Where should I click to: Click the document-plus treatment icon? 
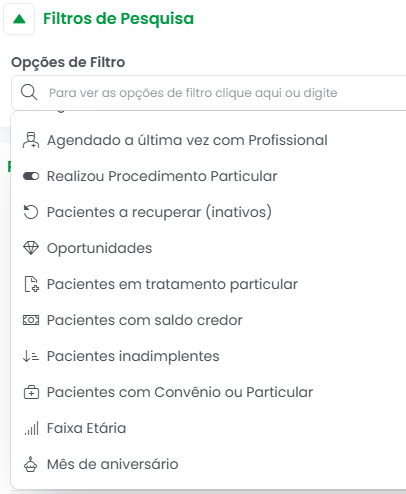31,284
